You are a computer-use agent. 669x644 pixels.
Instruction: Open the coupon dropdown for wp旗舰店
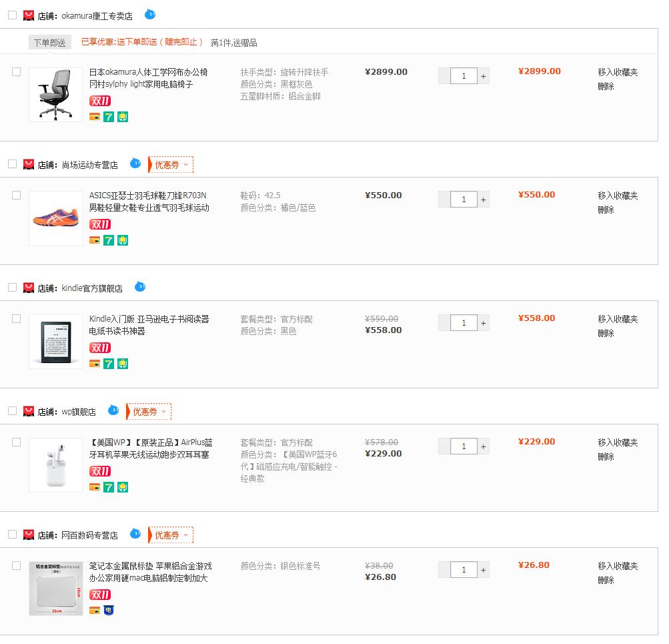click(148, 411)
